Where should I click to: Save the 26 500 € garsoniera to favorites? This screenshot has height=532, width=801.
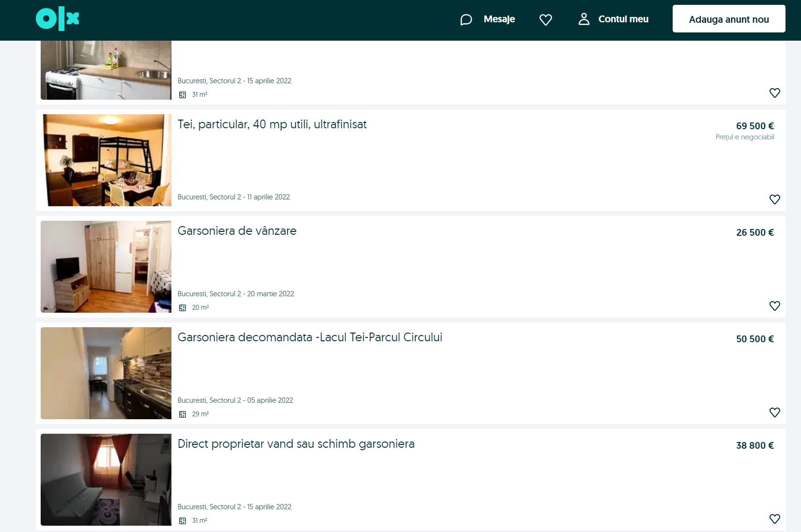coord(774,306)
